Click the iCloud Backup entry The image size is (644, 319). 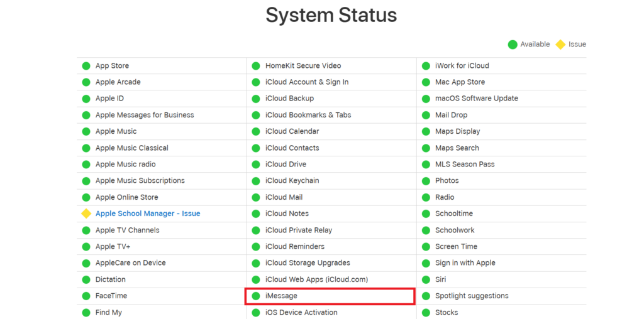tap(289, 99)
